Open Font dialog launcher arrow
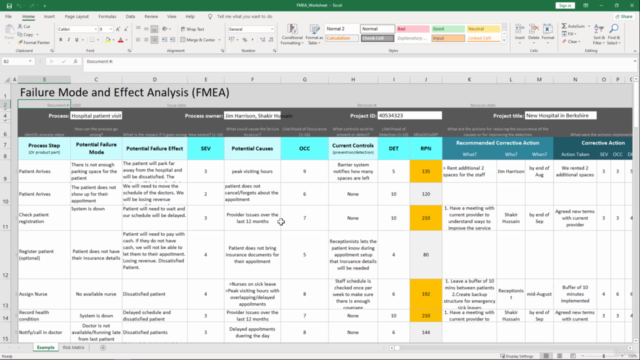640x360 pixels. (x=129, y=51)
